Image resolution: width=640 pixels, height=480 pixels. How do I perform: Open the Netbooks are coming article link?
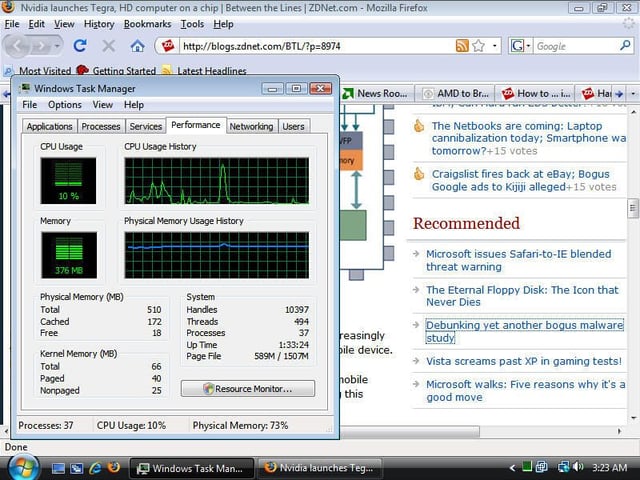point(529,138)
